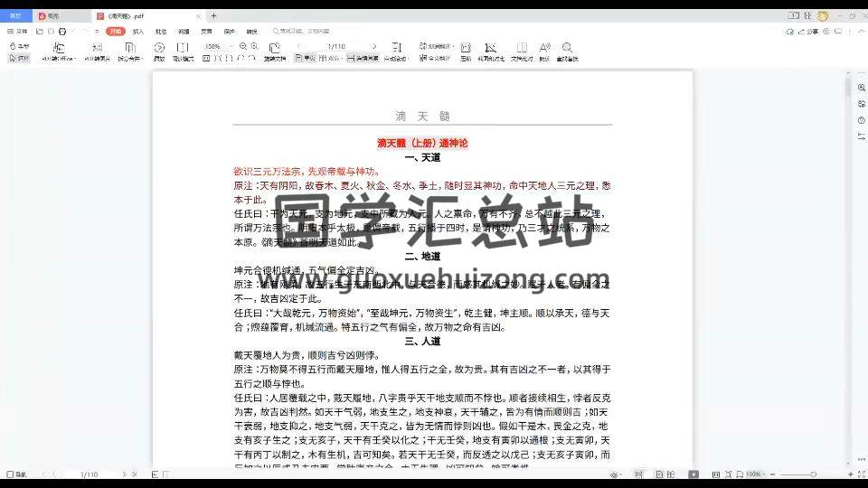Toggle continuous reading mode
This screenshot has height=488, width=868.
pos(362,58)
